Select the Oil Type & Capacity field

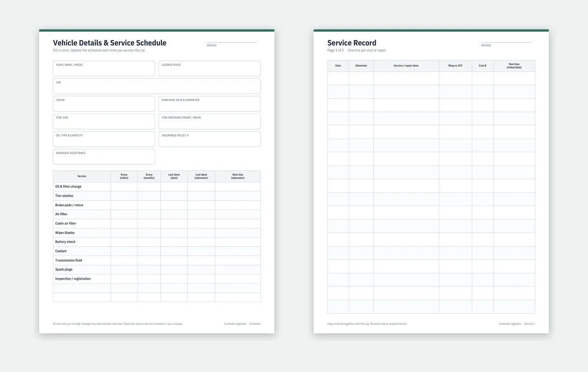tap(104, 139)
